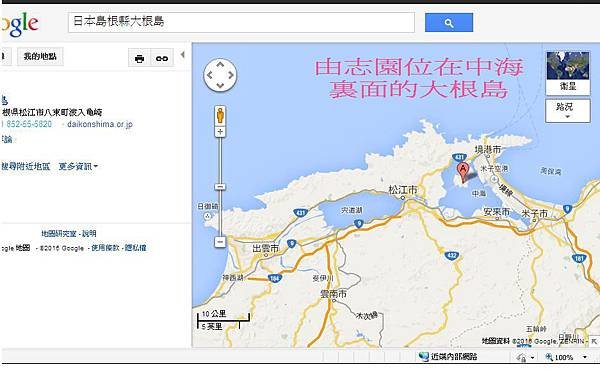This screenshot has height=371, width=600.
Task: Click the 近端內部網路 status bar icon
Action: pyautogui.click(x=424, y=357)
